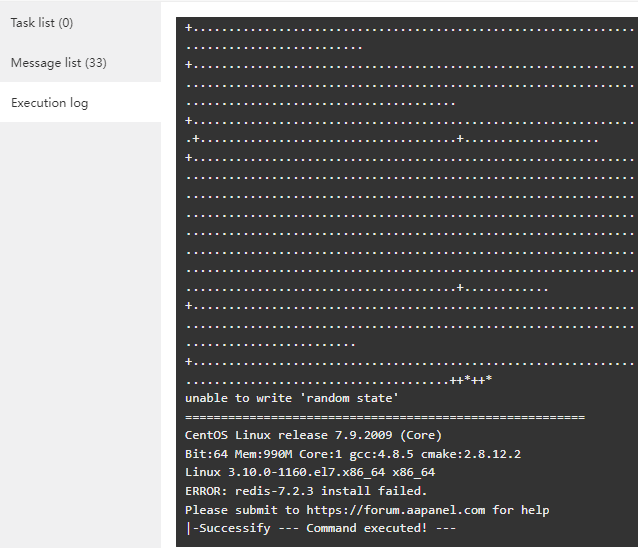Screen dimensions: 638x548
Task: Click the 'unable to write random state' line
Action: pos(292,398)
